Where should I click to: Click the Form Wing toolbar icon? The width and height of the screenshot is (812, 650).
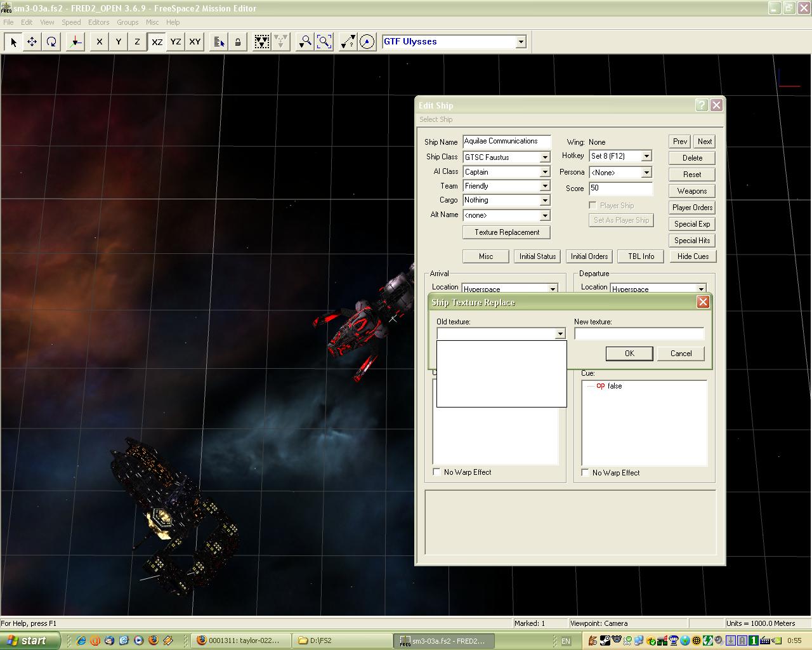point(261,42)
